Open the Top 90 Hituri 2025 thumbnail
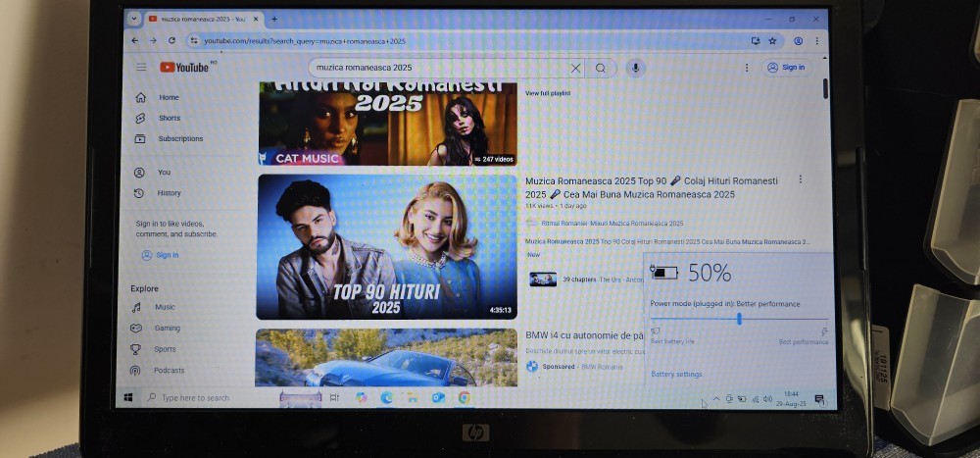 [x=386, y=247]
